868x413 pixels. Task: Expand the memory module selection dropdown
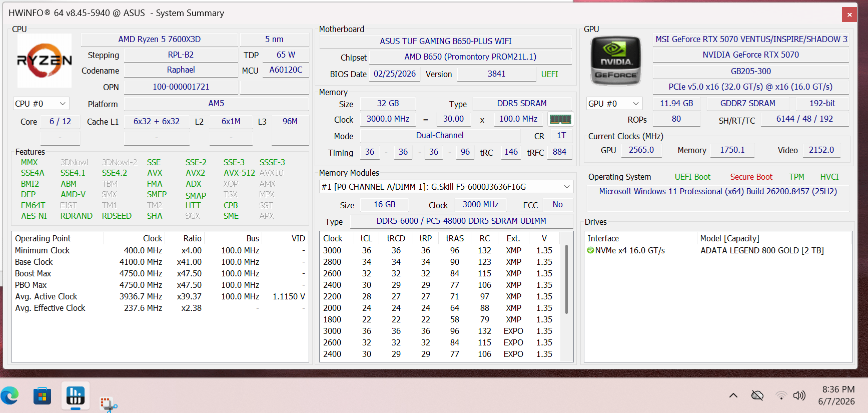pyautogui.click(x=446, y=187)
